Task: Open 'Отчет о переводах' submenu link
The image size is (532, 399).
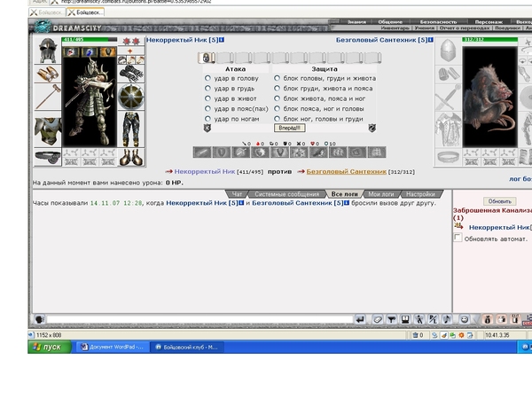Action: (x=464, y=27)
